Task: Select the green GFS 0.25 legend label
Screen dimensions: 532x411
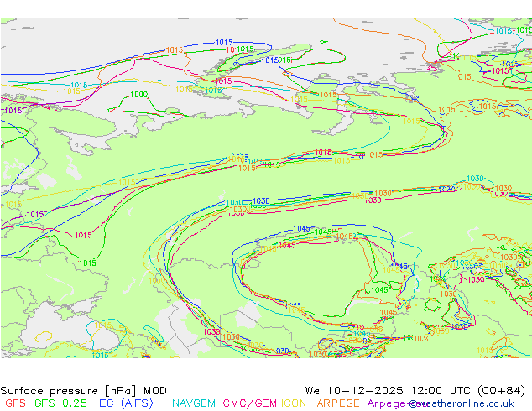Action: tap(60, 403)
